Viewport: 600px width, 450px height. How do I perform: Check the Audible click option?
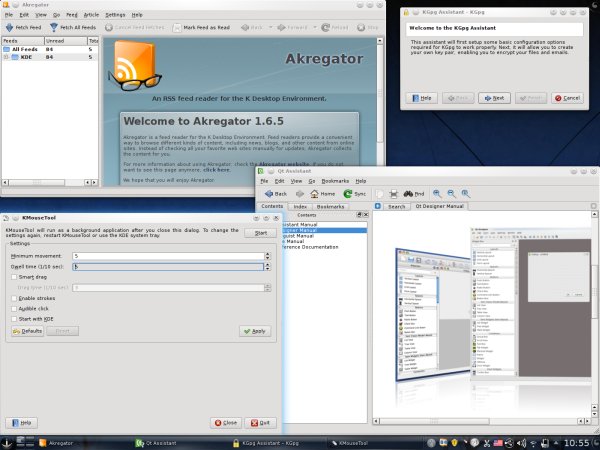click(13, 308)
